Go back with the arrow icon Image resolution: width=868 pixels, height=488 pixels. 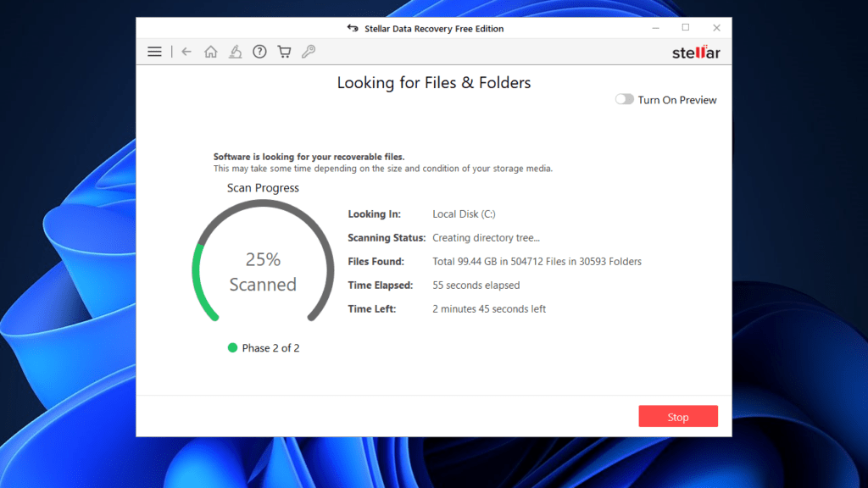pos(186,52)
